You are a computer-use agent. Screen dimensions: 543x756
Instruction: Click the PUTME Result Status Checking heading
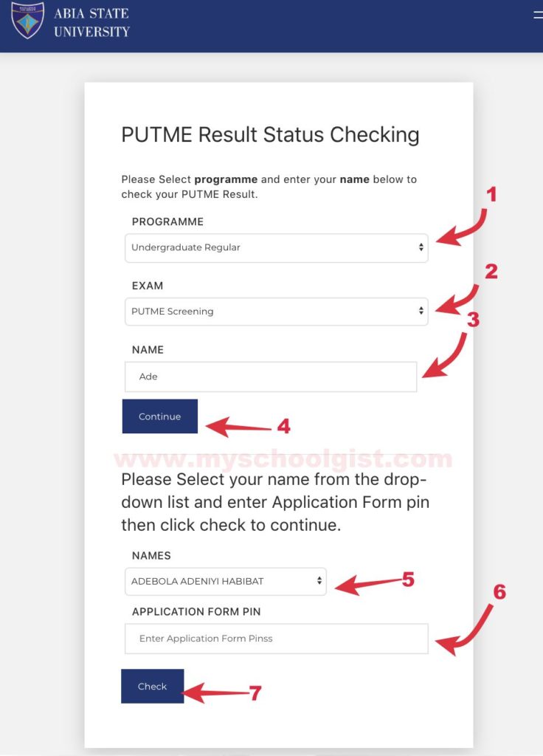pyautogui.click(x=270, y=134)
